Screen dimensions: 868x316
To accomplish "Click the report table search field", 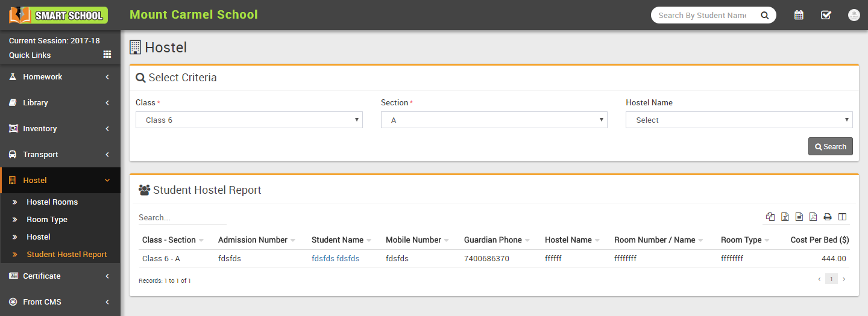I will click(x=182, y=218).
